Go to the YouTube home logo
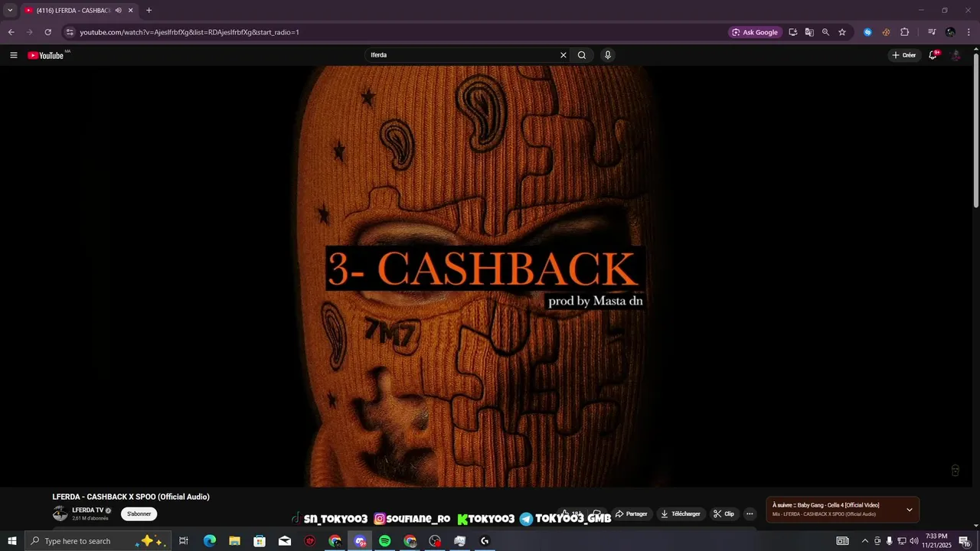This screenshot has width=980, height=551. 46,55
